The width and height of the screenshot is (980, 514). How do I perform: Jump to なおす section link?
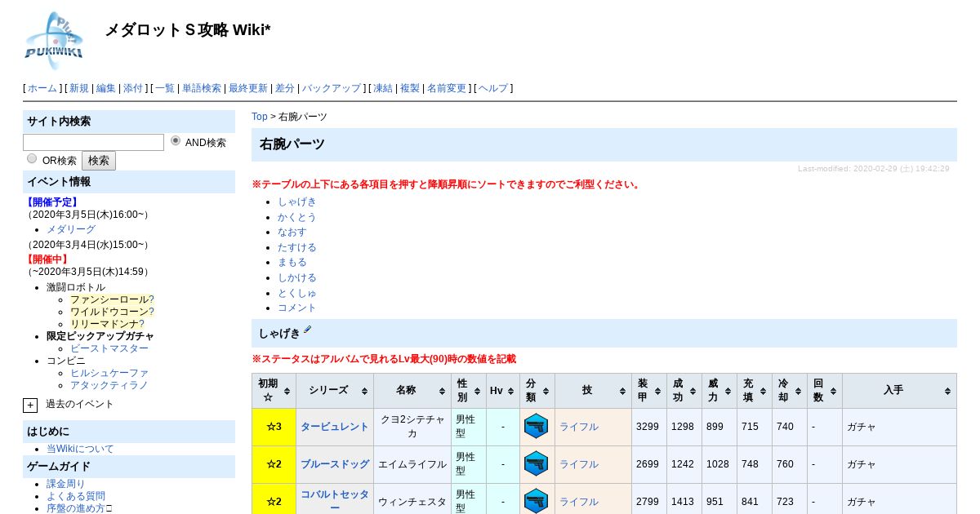click(x=292, y=232)
